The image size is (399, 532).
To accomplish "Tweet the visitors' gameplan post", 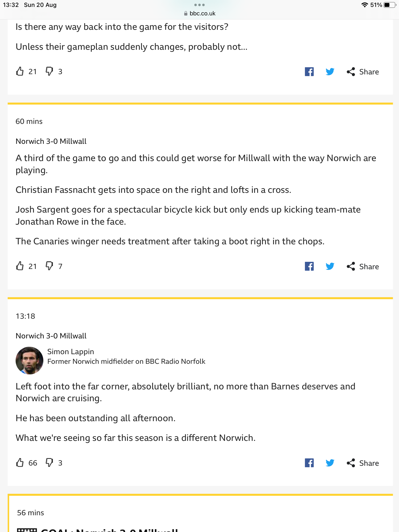I will point(330,72).
